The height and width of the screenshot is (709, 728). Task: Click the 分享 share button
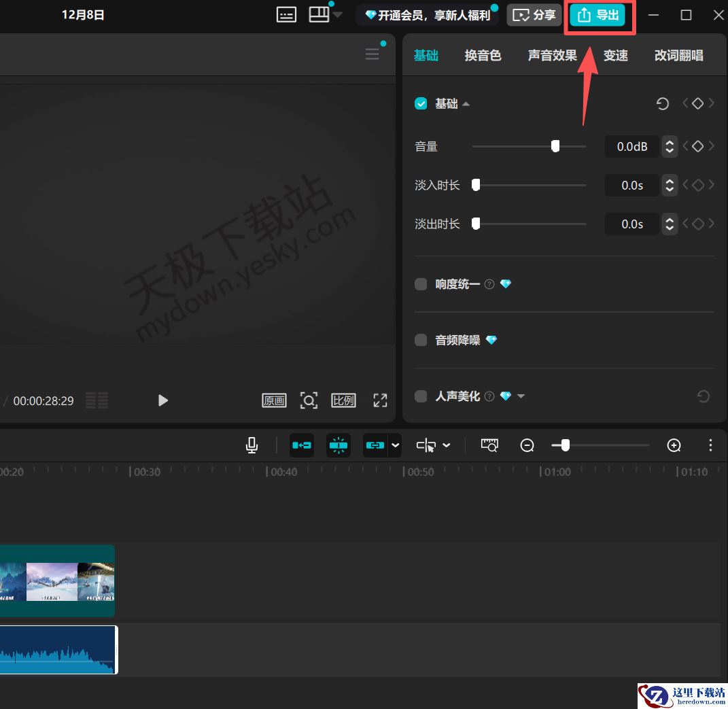click(x=534, y=14)
